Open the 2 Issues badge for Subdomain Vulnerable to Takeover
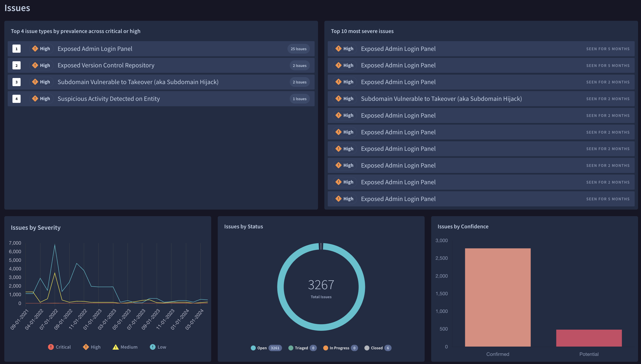 [x=299, y=82]
